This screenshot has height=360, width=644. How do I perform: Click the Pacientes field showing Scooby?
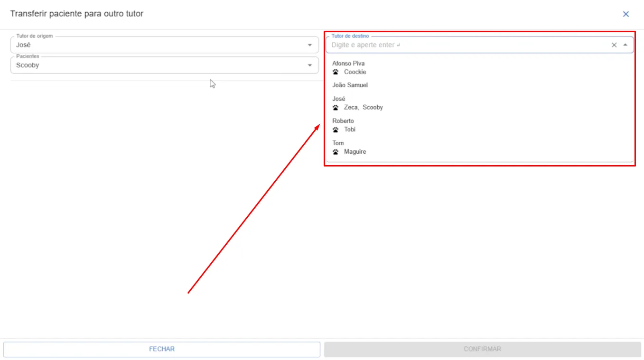click(164, 65)
